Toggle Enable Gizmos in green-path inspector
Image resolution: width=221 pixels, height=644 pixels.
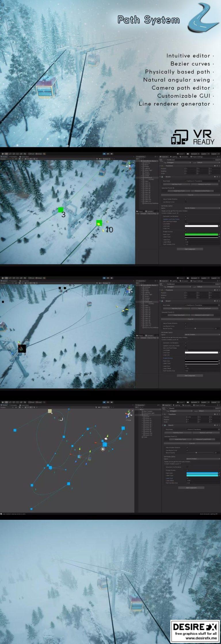click(186, 231)
